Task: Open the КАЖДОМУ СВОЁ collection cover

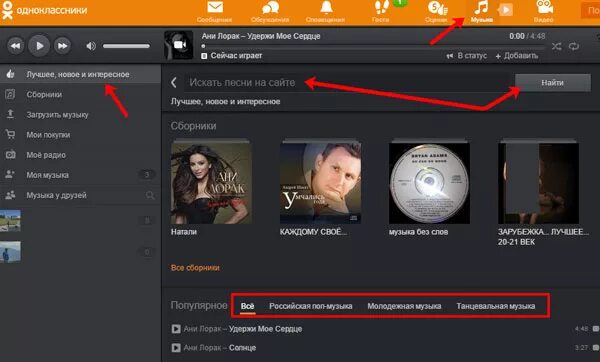Action: [321, 183]
